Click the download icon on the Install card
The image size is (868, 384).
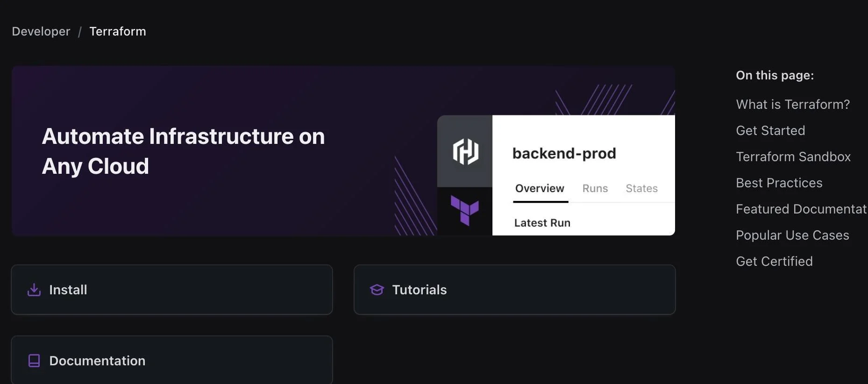click(34, 290)
